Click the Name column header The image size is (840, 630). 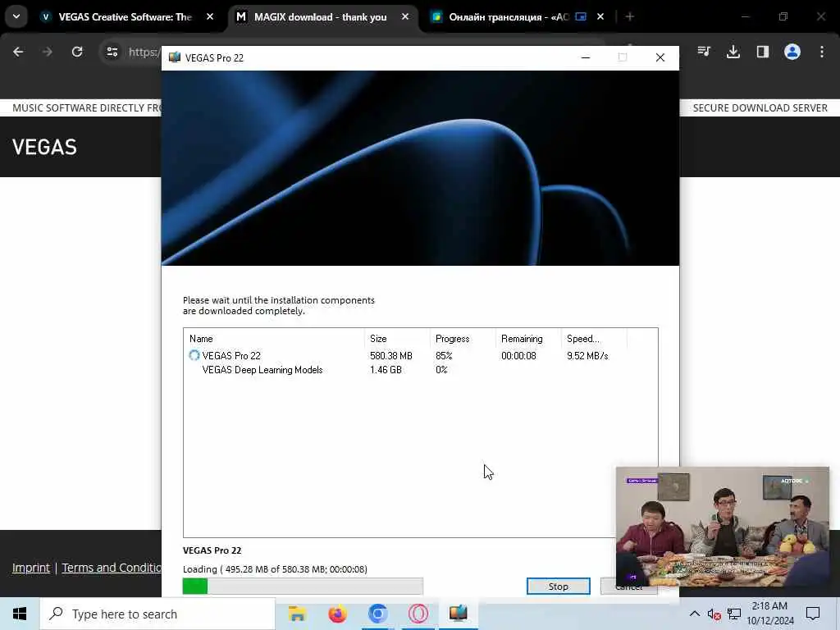coord(274,339)
